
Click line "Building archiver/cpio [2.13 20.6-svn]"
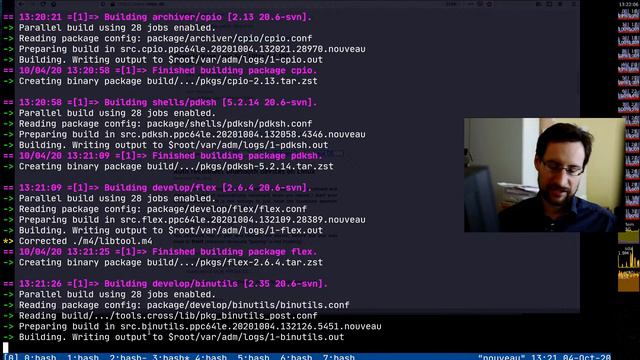[157, 17]
